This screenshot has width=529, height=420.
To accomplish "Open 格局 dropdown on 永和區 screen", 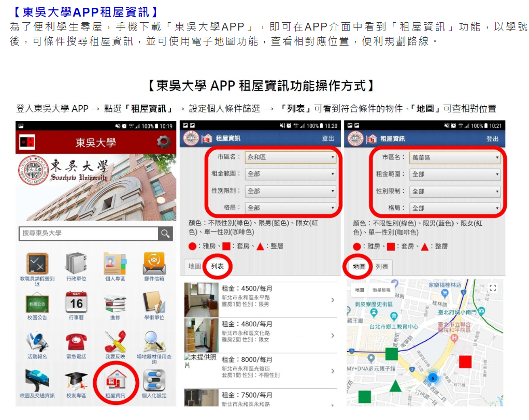I will click(291, 208).
